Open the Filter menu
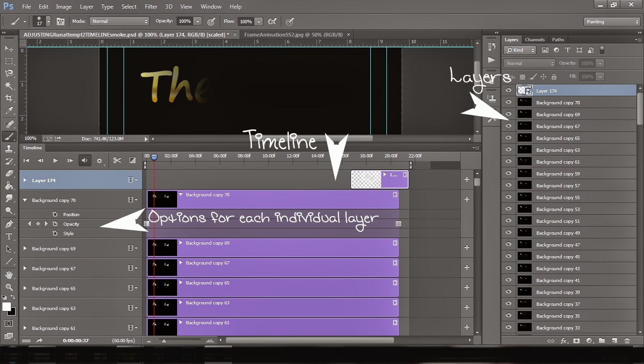This screenshot has width=644, height=364. coord(151,6)
